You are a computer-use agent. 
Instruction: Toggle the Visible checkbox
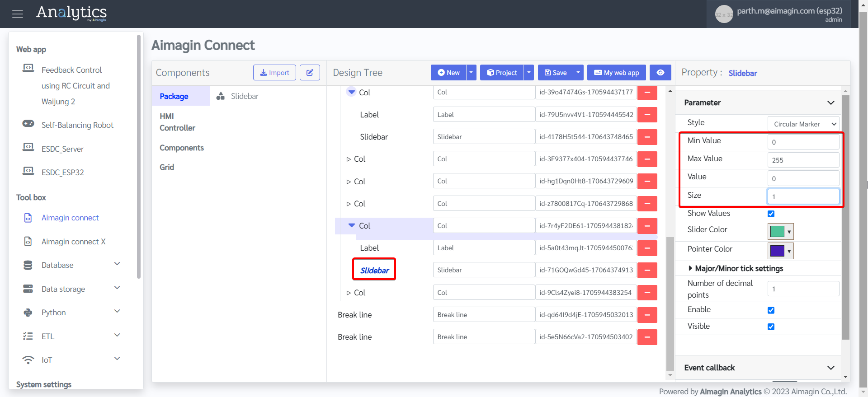[771, 327]
